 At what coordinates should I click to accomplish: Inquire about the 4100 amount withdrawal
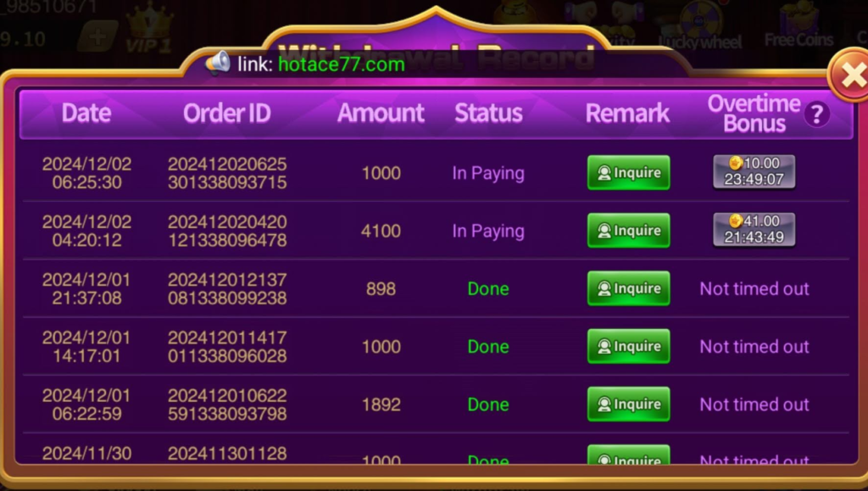point(628,231)
